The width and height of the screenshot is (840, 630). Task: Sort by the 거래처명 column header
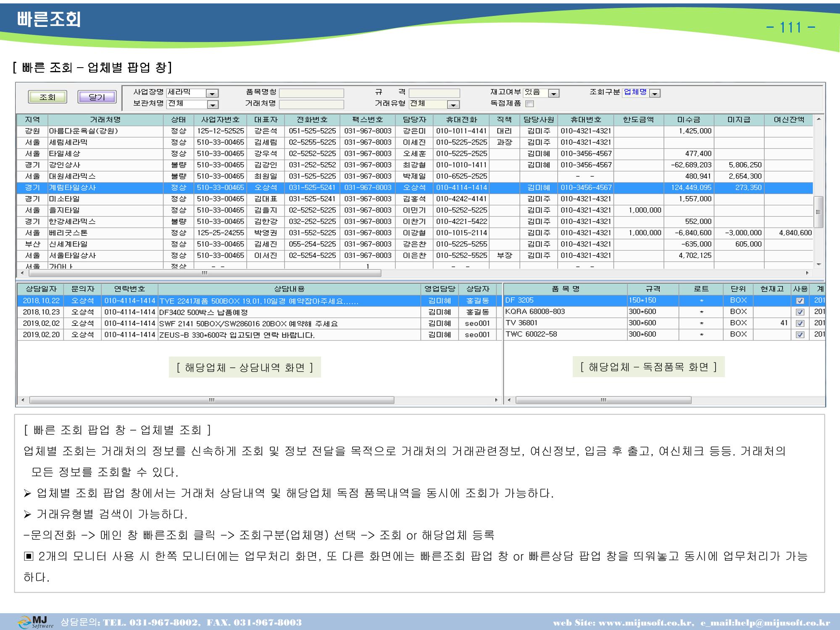point(105,120)
